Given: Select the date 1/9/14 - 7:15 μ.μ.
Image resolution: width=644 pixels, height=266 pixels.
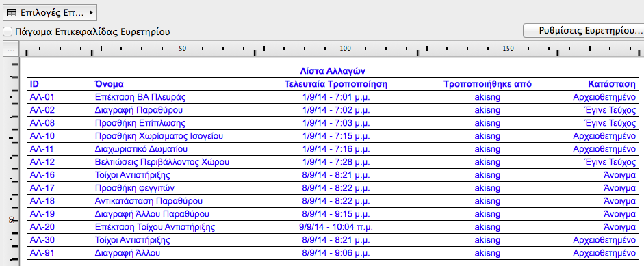Looking at the screenshot, I should point(336,136).
